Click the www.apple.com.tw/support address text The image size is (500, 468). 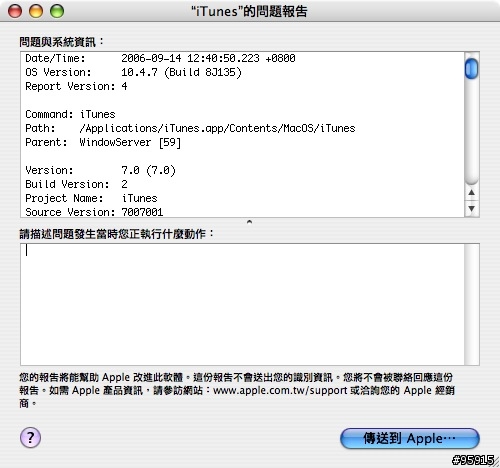click(280, 390)
